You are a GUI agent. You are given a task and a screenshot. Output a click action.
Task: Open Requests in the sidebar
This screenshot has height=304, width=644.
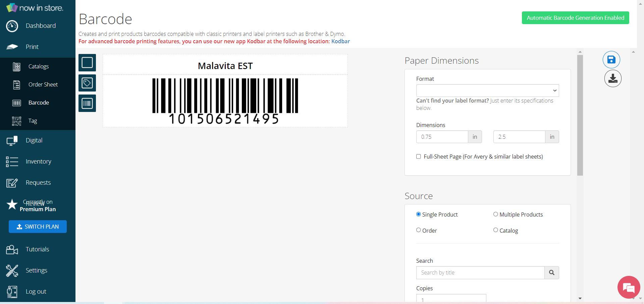(x=38, y=183)
